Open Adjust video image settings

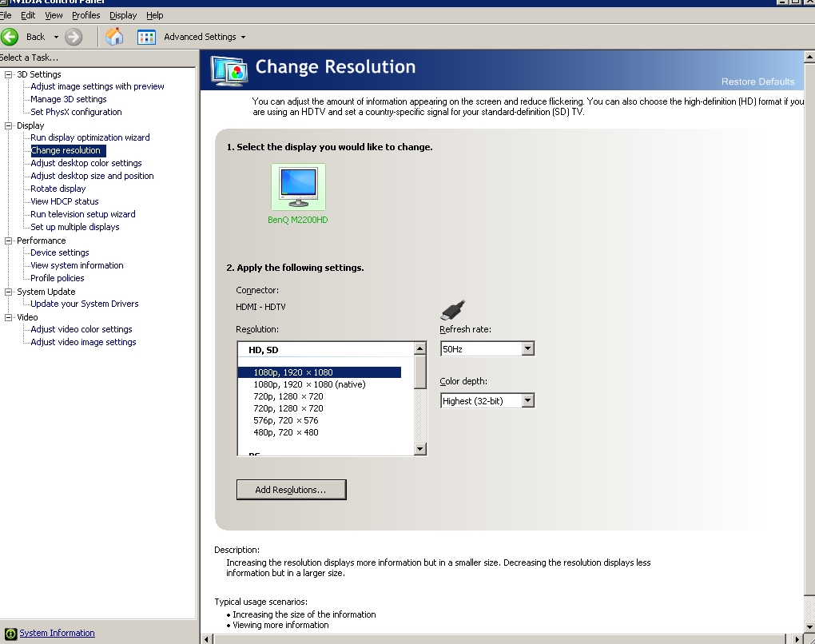pos(83,342)
